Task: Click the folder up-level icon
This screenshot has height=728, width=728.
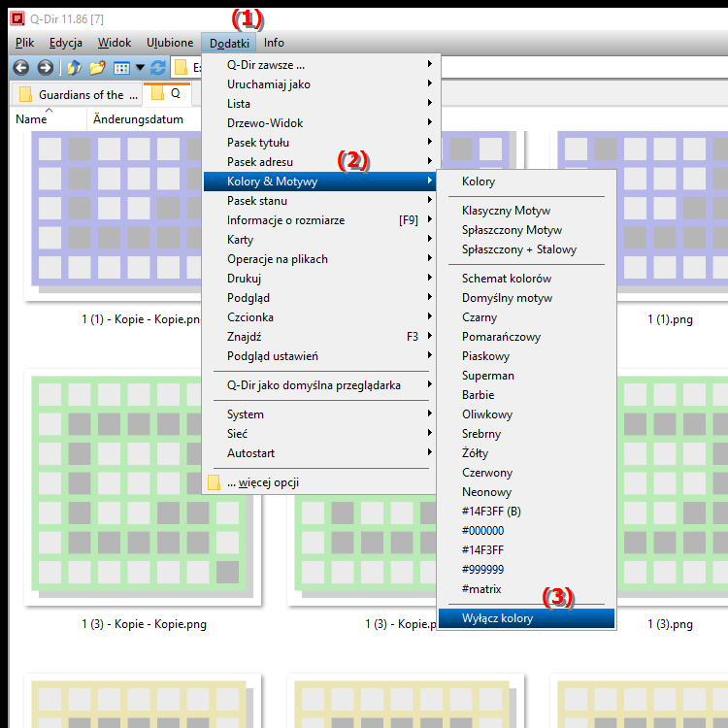Action: (x=75, y=68)
